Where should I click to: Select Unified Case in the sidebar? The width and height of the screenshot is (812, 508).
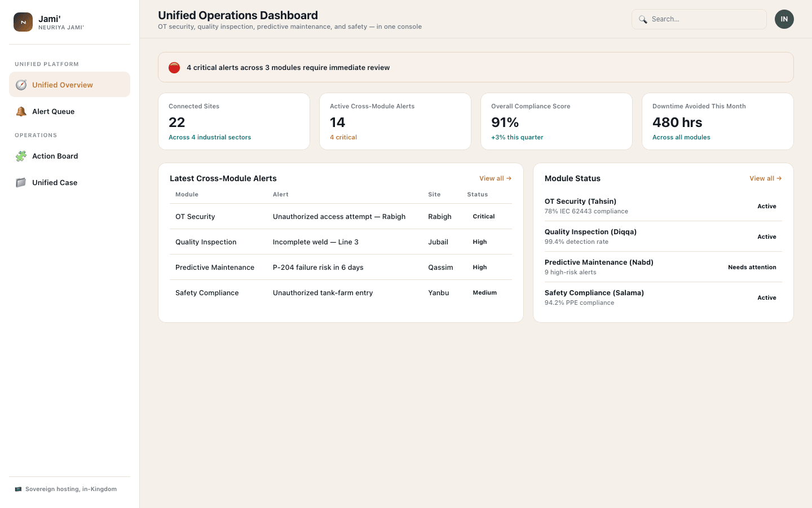point(69,182)
